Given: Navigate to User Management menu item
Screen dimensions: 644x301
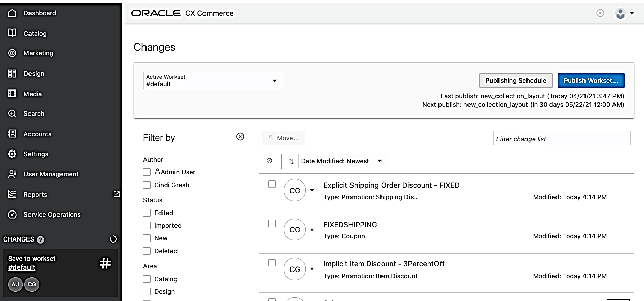Looking at the screenshot, I should click(x=51, y=174).
